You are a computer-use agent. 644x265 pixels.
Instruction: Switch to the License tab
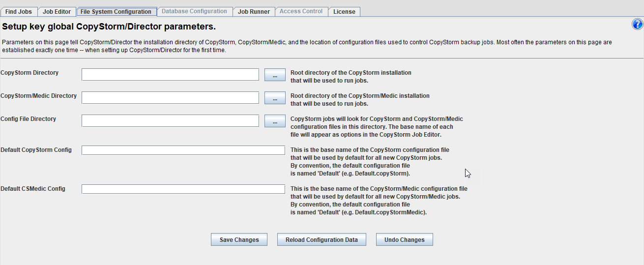(344, 11)
